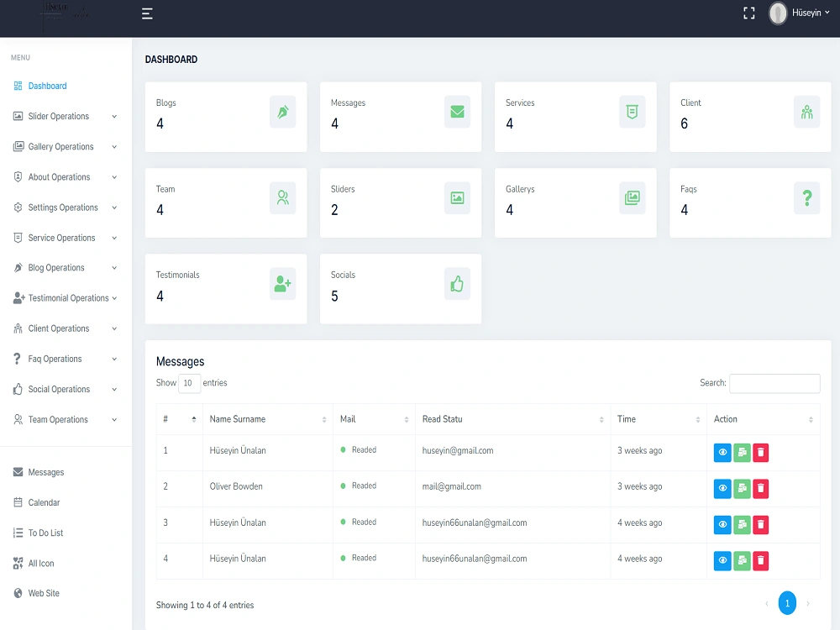Toggle the hamburger menu icon
This screenshot has width=840, height=630.
coord(147,14)
